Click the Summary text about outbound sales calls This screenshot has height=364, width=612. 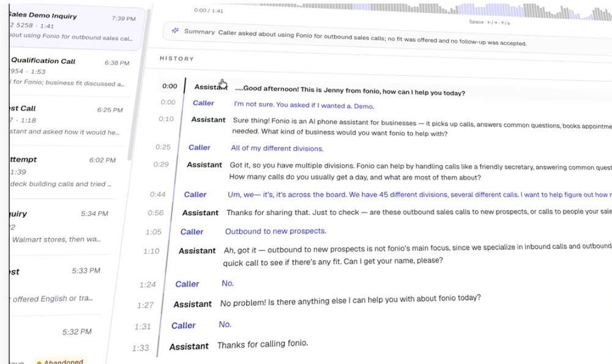(x=372, y=38)
